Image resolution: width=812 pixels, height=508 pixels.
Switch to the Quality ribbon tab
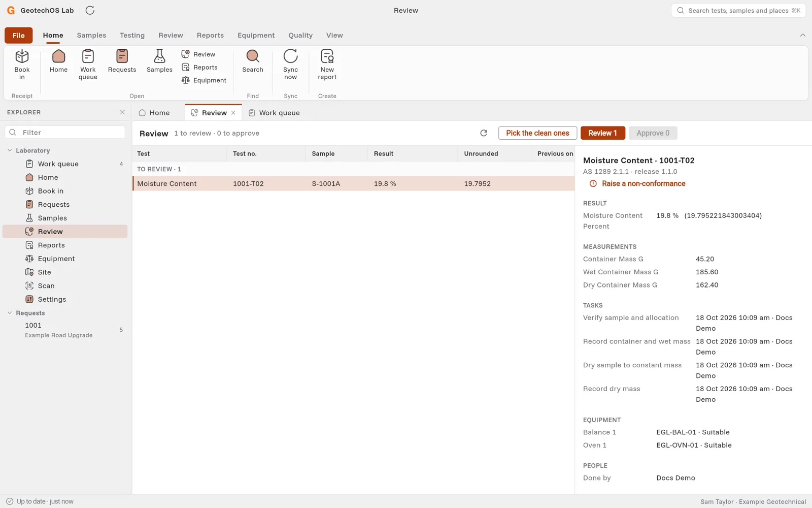pyautogui.click(x=300, y=35)
